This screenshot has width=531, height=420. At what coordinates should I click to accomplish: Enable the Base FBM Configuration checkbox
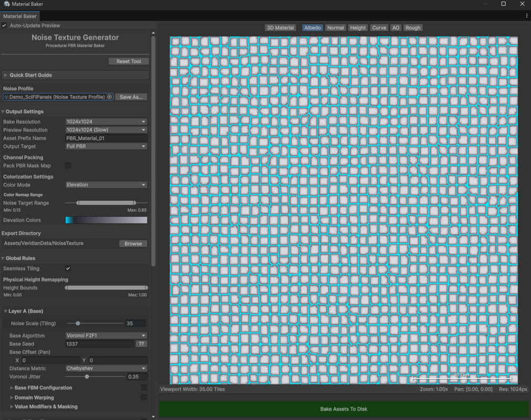coord(144,387)
